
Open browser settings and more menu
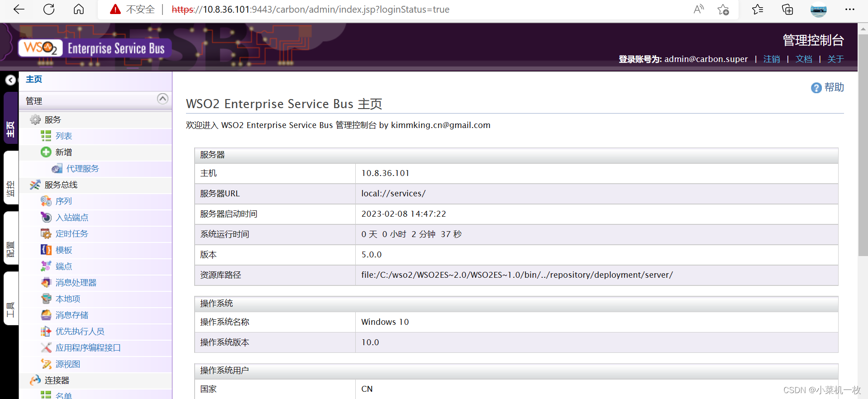click(850, 9)
